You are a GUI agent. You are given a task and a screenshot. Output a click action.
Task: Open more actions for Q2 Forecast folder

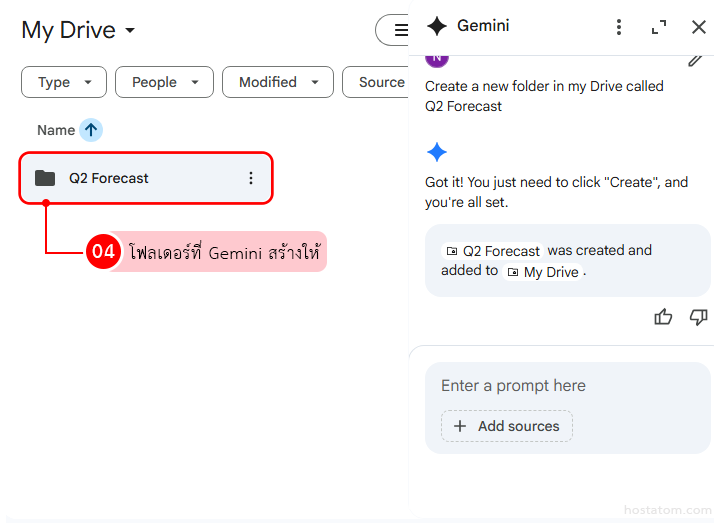pyautogui.click(x=250, y=178)
